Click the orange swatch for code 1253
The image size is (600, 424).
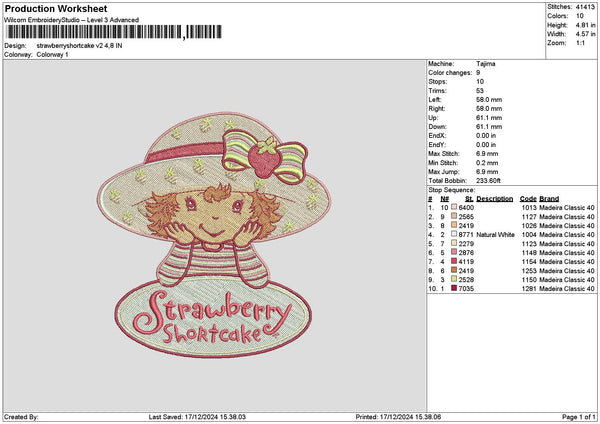coord(454,270)
